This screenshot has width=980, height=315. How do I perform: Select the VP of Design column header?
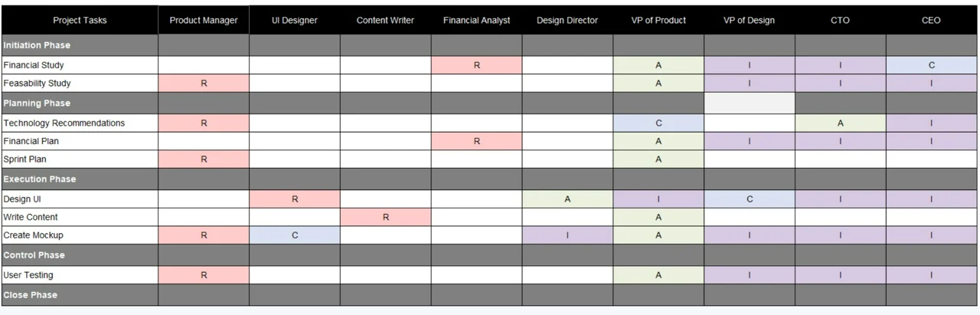click(750, 20)
